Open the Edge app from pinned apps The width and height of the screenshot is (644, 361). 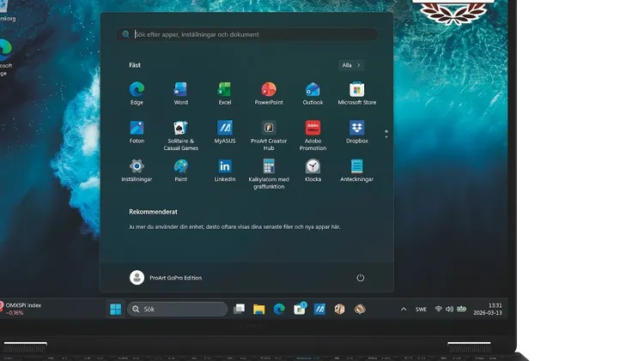pos(137,93)
